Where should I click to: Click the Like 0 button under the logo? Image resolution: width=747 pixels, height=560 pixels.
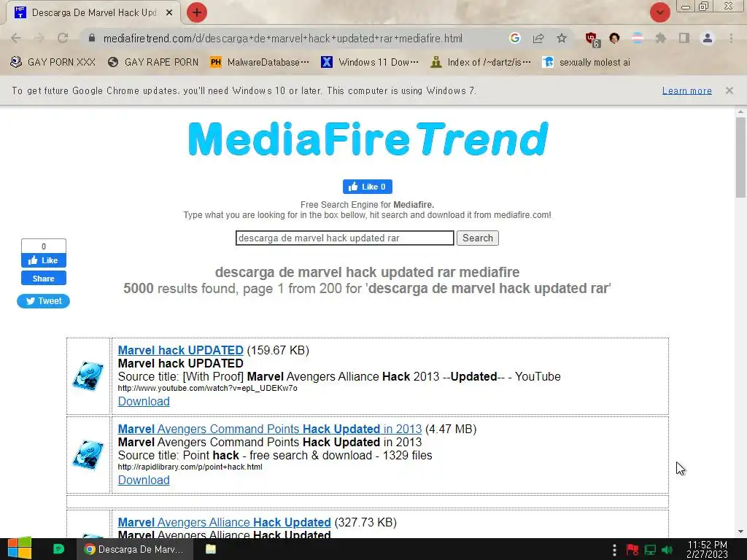pyautogui.click(x=368, y=187)
